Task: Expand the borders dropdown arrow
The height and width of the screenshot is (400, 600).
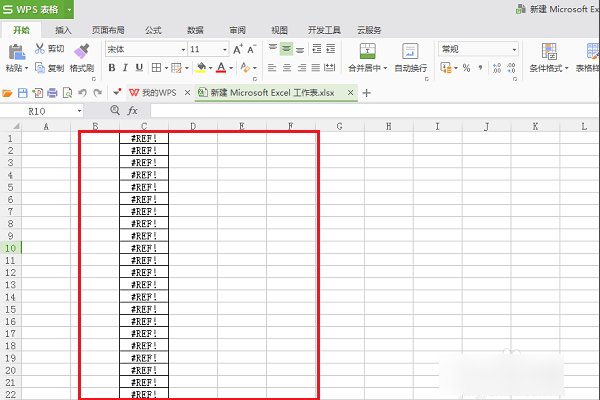Action: point(166,68)
